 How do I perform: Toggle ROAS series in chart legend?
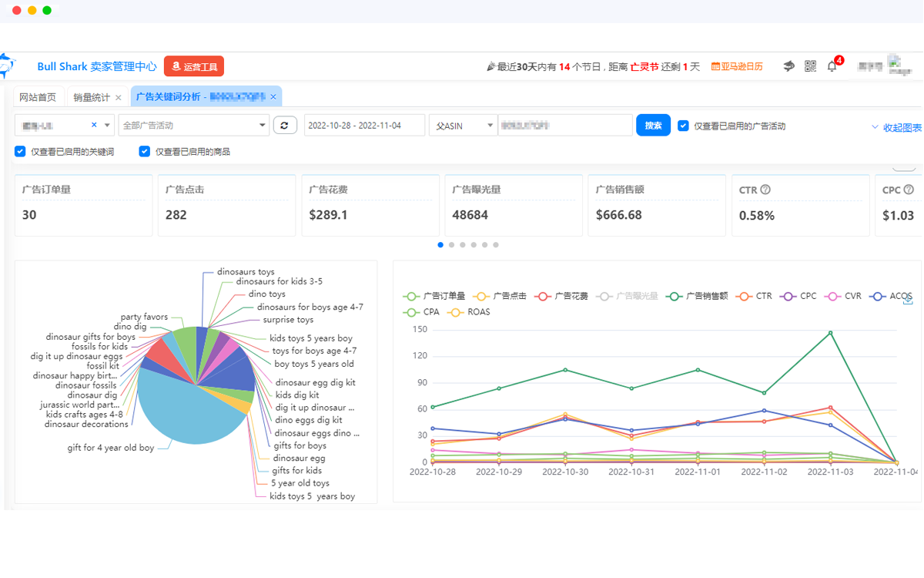[x=469, y=312]
